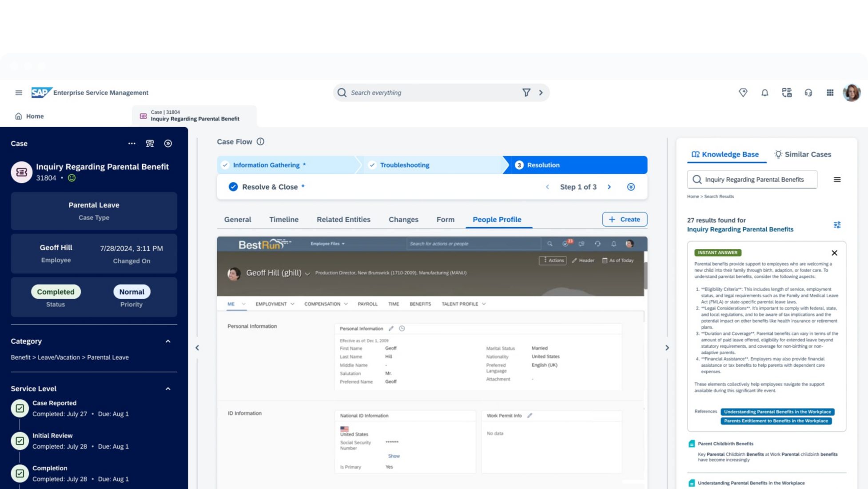Click the notifications bell icon
The height and width of the screenshot is (489, 868).
pyautogui.click(x=764, y=92)
